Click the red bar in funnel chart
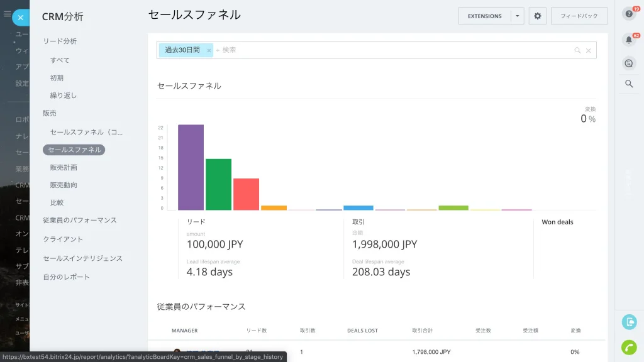The image size is (644, 362). coord(246,194)
